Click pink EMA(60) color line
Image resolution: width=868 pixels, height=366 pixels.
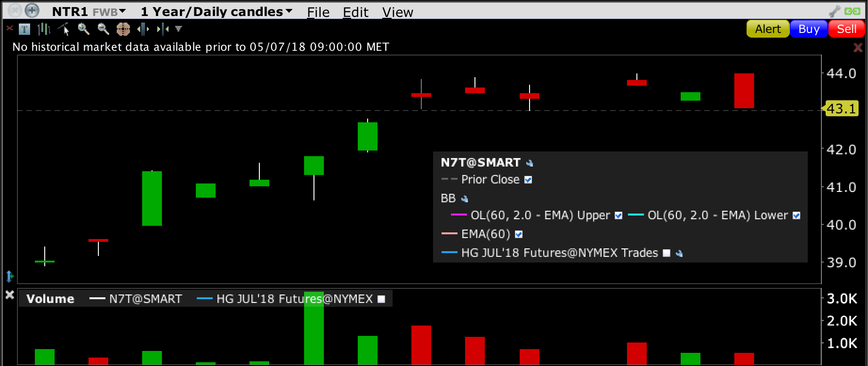click(x=450, y=234)
